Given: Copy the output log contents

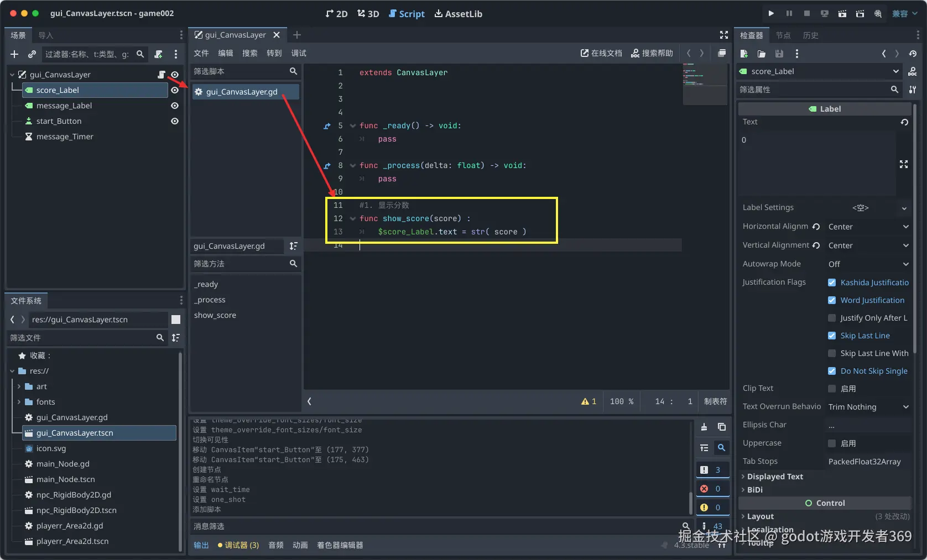Looking at the screenshot, I should pyautogui.click(x=722, y=427).
